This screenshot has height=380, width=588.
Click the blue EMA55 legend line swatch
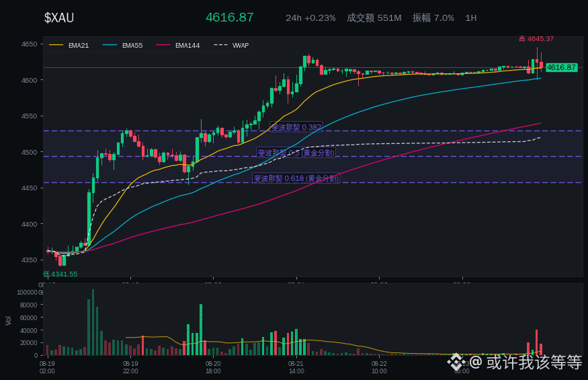point(110,46)
